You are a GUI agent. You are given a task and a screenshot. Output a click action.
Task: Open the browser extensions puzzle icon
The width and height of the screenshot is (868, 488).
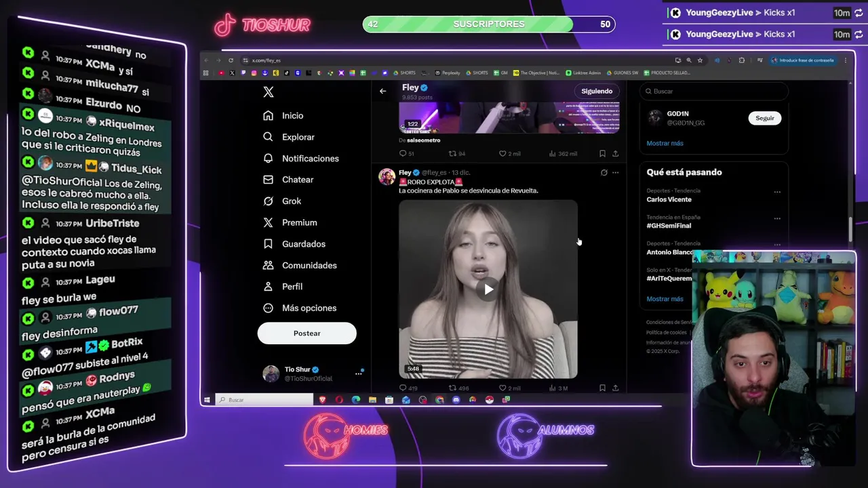coord(741,60)
